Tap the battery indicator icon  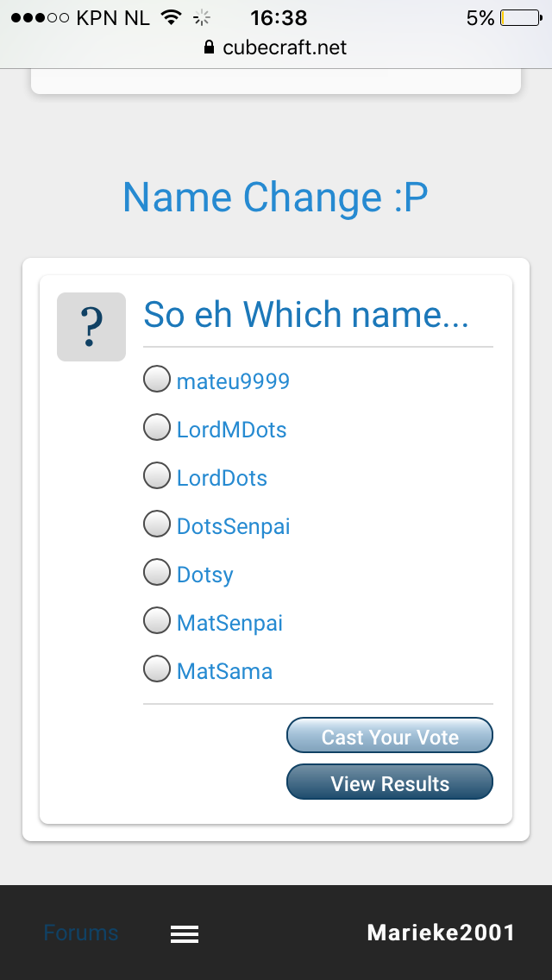(x=521, y=17)
